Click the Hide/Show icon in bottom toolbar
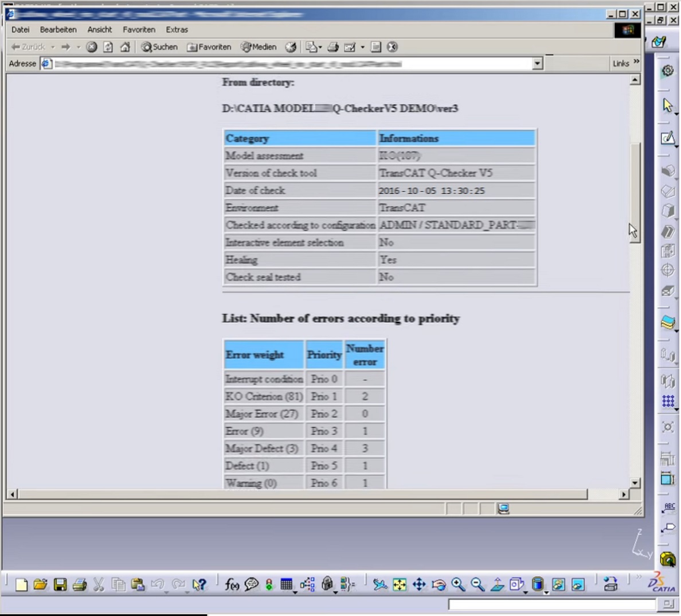Screen dimensions: 681x616 tap(558, 584)
